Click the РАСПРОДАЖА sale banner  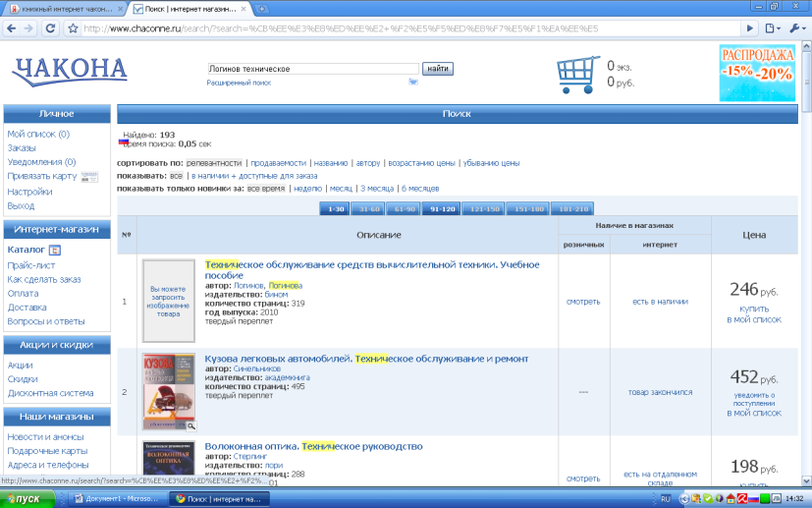tap(757, 73)
